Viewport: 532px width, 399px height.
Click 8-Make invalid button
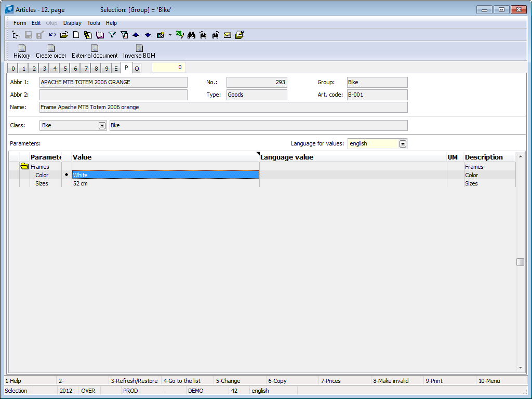[397, 381]
